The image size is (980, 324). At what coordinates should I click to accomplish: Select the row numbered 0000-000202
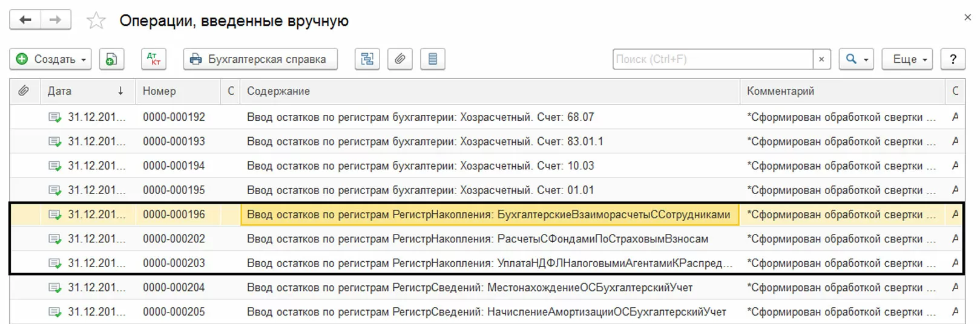tap(174, 239)
